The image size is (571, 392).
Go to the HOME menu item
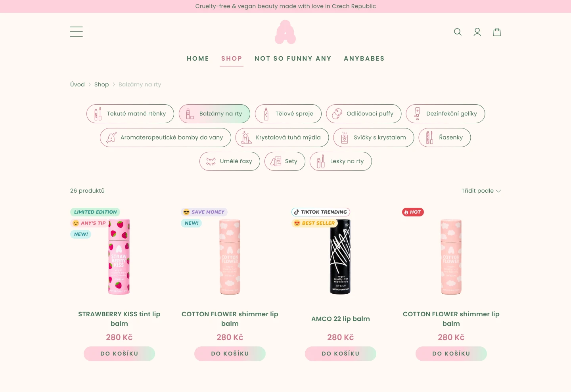[x=198, y=59]
